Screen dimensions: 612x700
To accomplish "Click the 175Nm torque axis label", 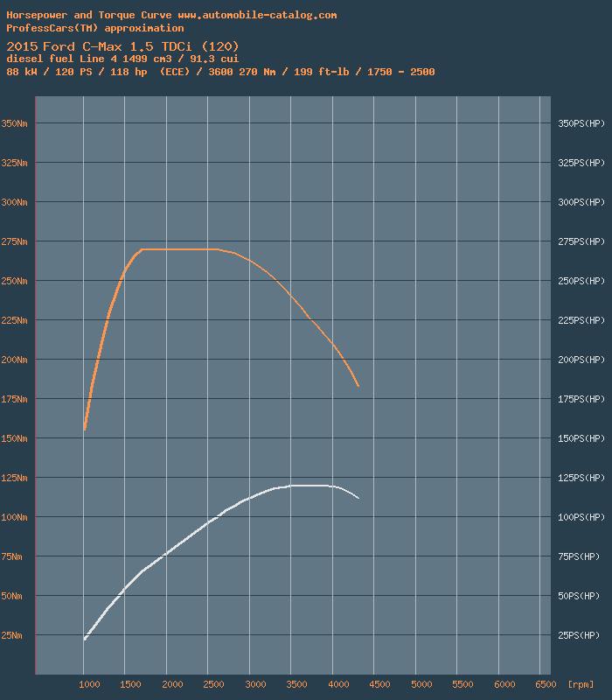I will (x=14, y=399).
